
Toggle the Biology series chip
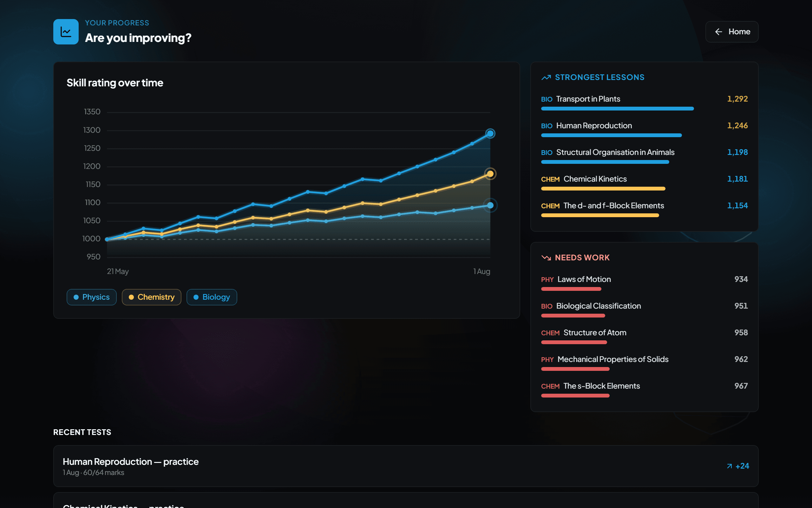[x=212, y=297]
